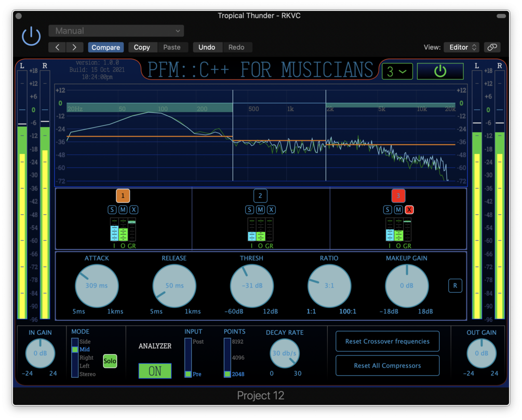Image resolution: width=522 pixels, height=420 pixels.
Task: Click the Tropical Thunder - RKVC title
Action: (259, 15)
